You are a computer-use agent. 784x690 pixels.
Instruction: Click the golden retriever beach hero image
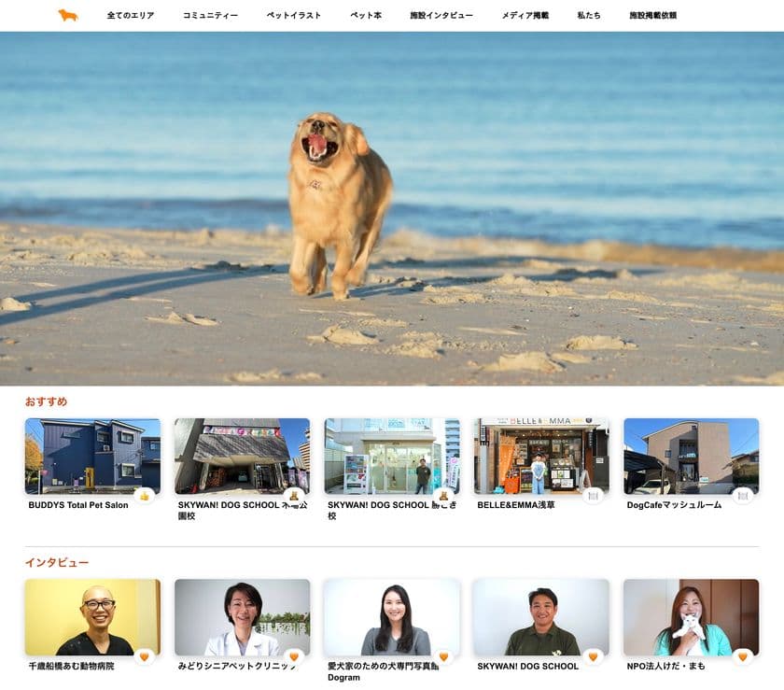click(392, 208)
